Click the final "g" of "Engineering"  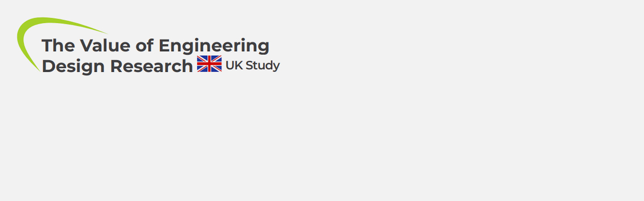point(263,47)
